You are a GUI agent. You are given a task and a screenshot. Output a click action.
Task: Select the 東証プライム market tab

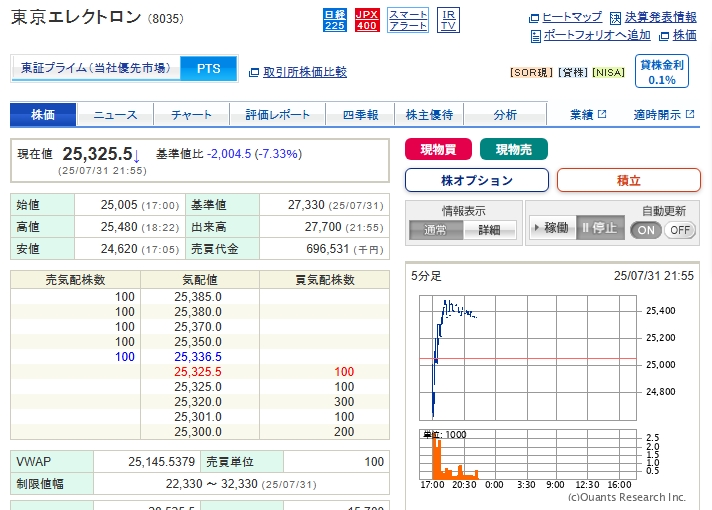(96, 68)
